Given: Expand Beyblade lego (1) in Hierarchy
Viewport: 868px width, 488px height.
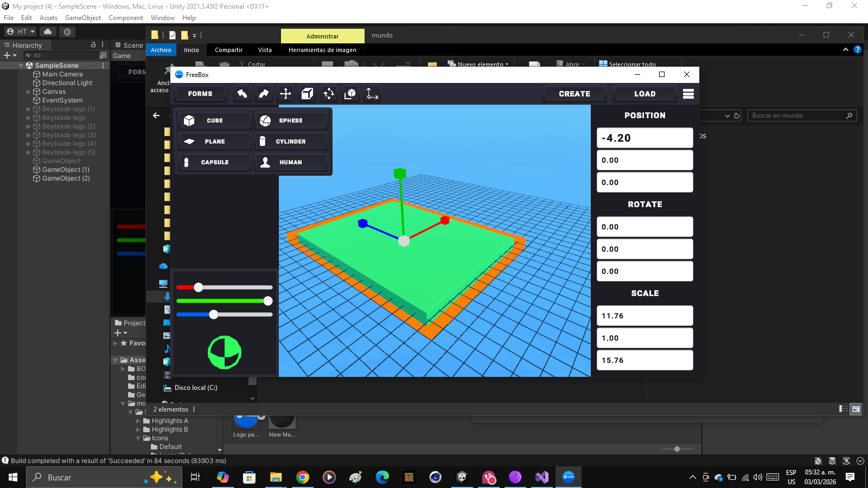Looking at the screenshot, I should pos(29,109).
